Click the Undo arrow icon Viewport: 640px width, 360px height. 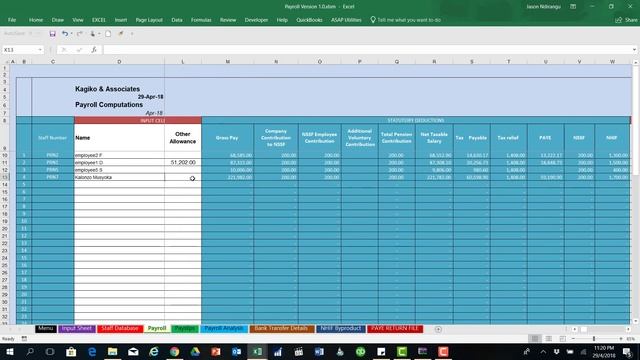pyautogui.click(x=65, y=34)
